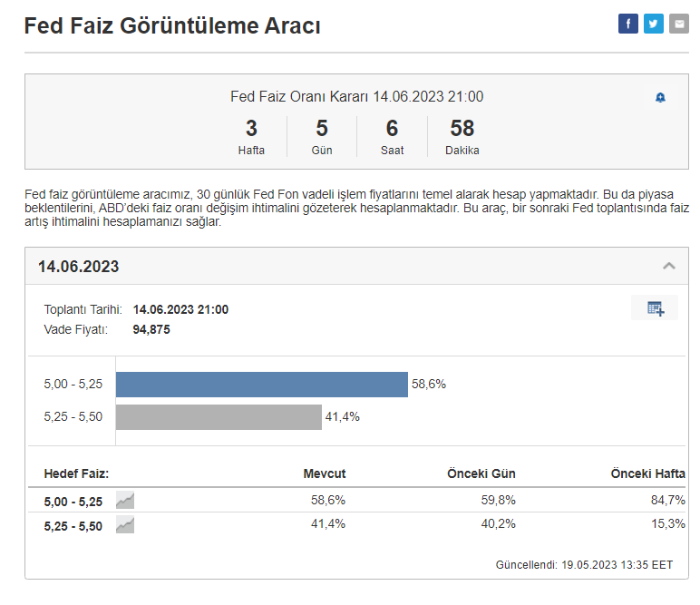Click the blue 58,6% probability bar
The height and width of the screenshot is (605, 700).
point(261,384)
